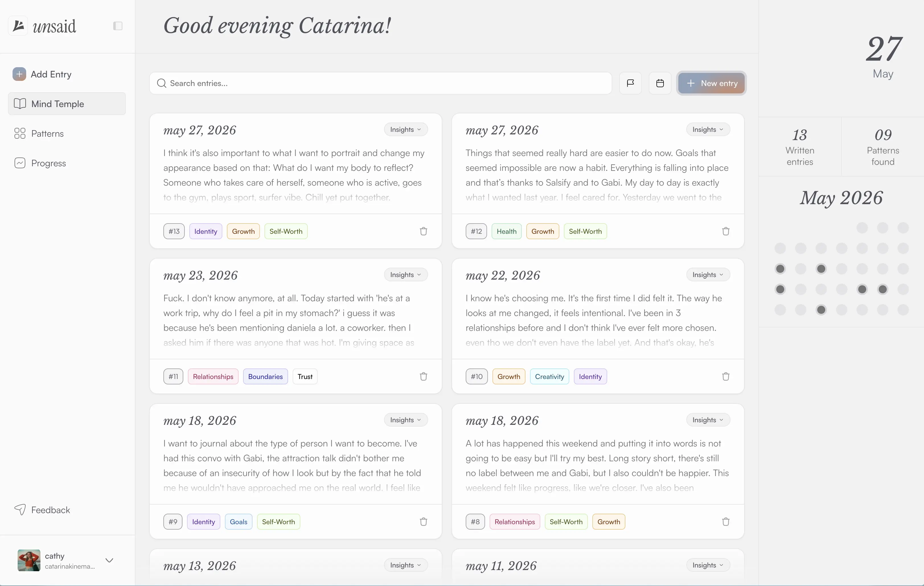Collapse the sidebar using the panel icon
This screenshot has width=924, height=586.
tap(118, 26)
